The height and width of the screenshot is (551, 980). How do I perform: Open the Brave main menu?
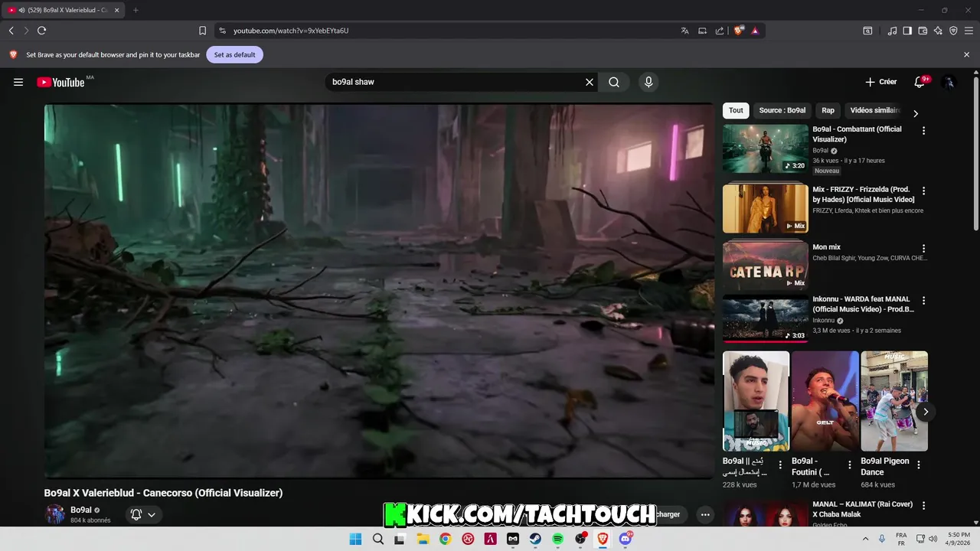pos(969,31)
